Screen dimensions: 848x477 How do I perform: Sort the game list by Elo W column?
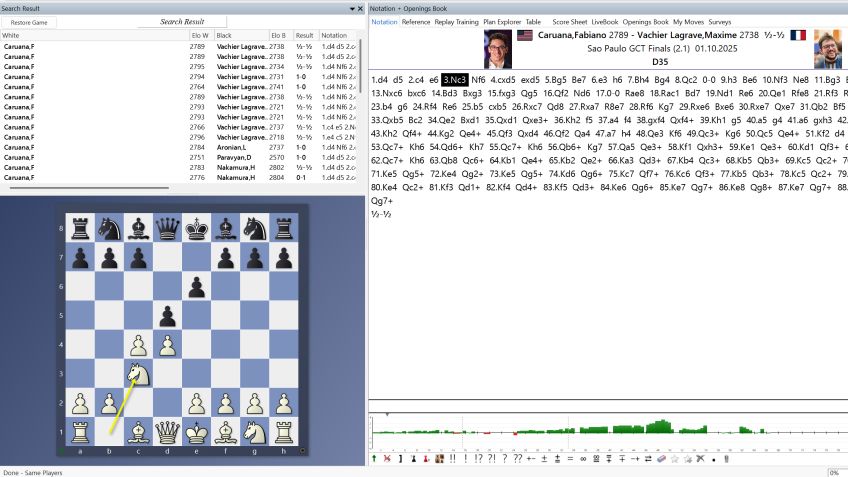tap(199, 35)
